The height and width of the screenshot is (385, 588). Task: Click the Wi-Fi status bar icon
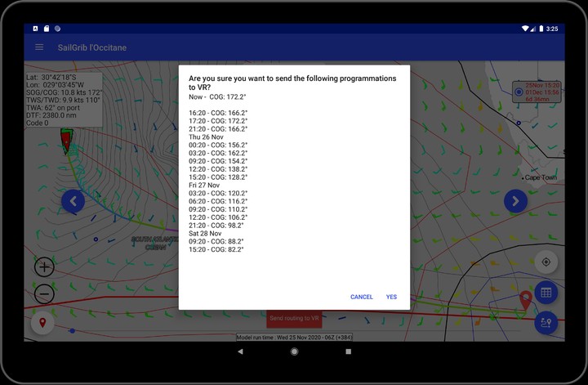525,29
